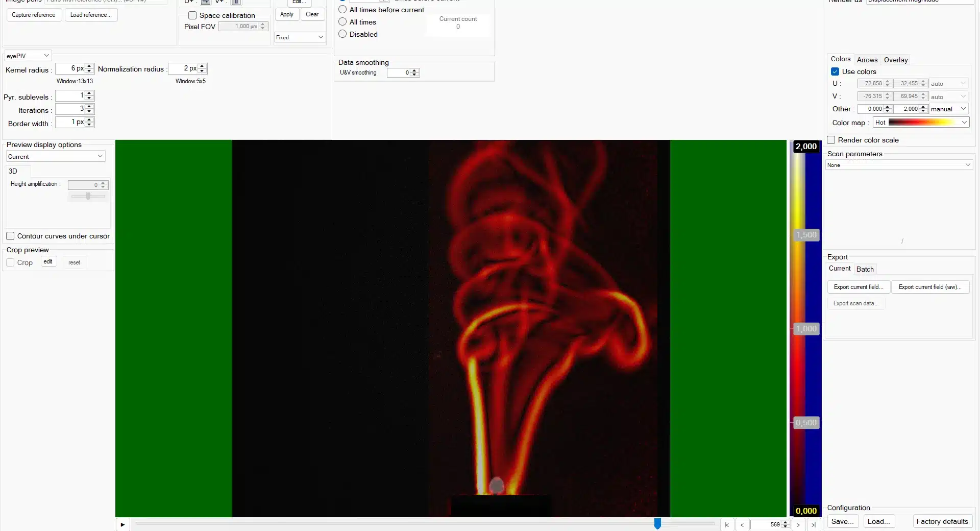Image resolution: width=980 pixels, height=531 pixels.
Task: Click Capture reference button
Action: coord(34,15)
